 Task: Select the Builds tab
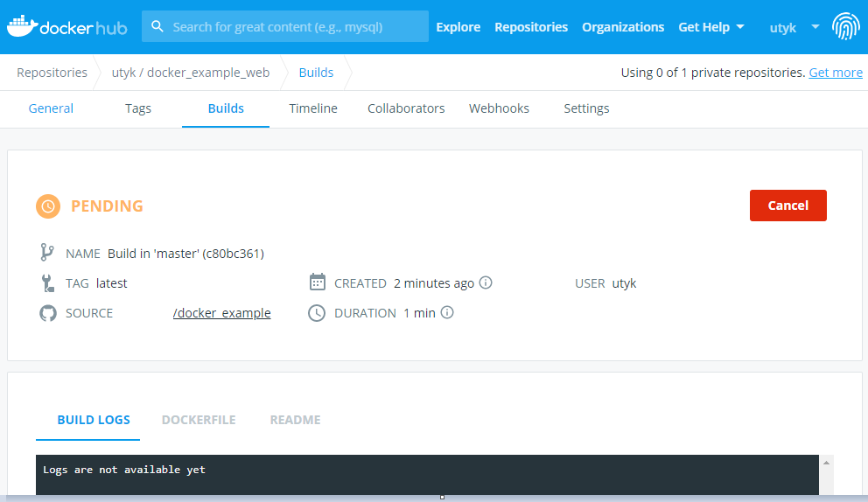pyautogui.click(x=226, y=108)
